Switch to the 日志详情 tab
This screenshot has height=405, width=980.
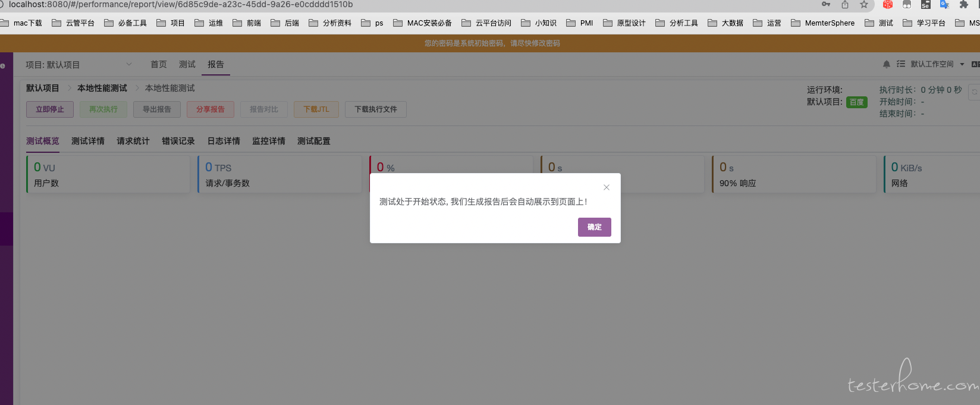(224, 141)
